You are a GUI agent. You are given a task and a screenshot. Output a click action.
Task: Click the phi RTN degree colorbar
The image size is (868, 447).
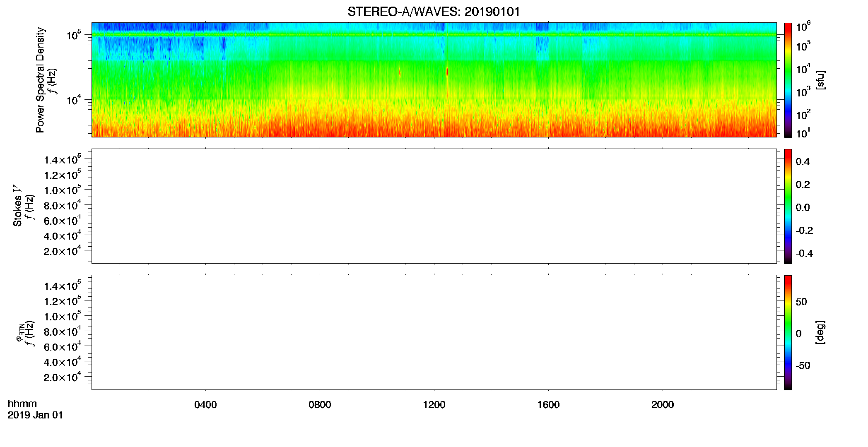coord(788,332)
